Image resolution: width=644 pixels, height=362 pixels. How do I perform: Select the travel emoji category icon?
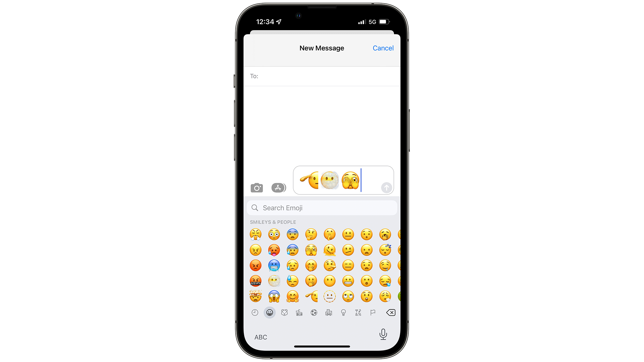[x=328, y=312]
